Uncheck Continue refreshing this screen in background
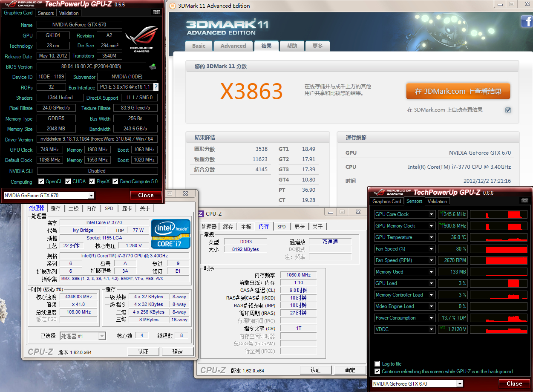 point(377,372)
